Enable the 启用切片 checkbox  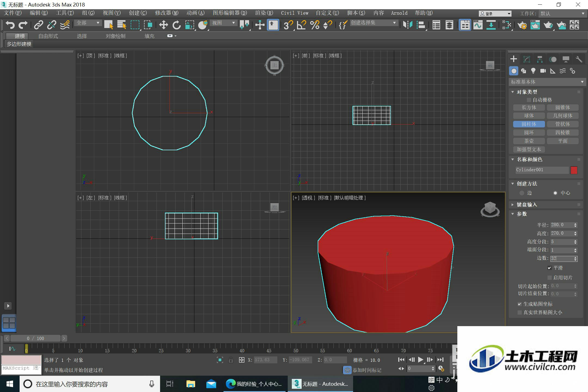[x=549, y=278]
